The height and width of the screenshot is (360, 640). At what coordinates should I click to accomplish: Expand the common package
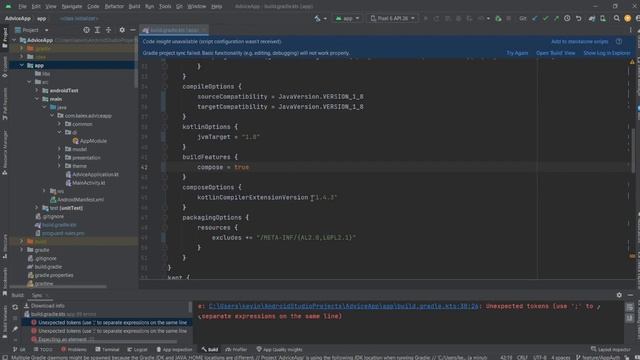tap(59, 124)
